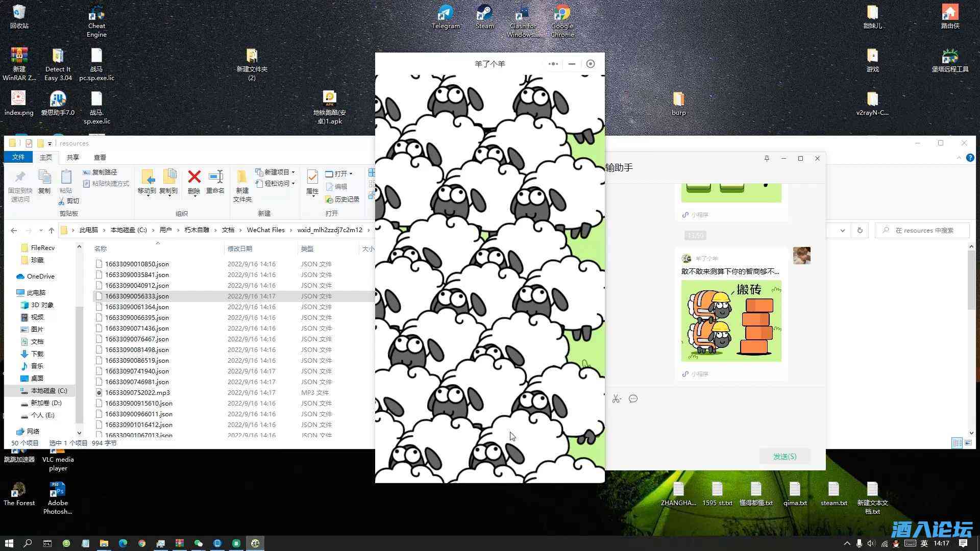Open Google Chrome desktop shortcut

pyautogui.click(x=562, y=21)
